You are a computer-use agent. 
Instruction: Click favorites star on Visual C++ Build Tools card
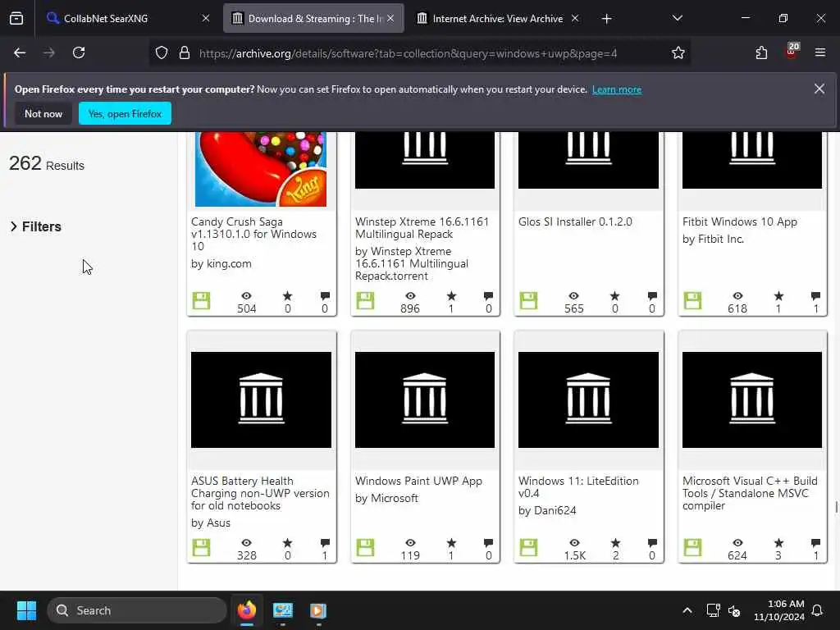tap(778, 543)
